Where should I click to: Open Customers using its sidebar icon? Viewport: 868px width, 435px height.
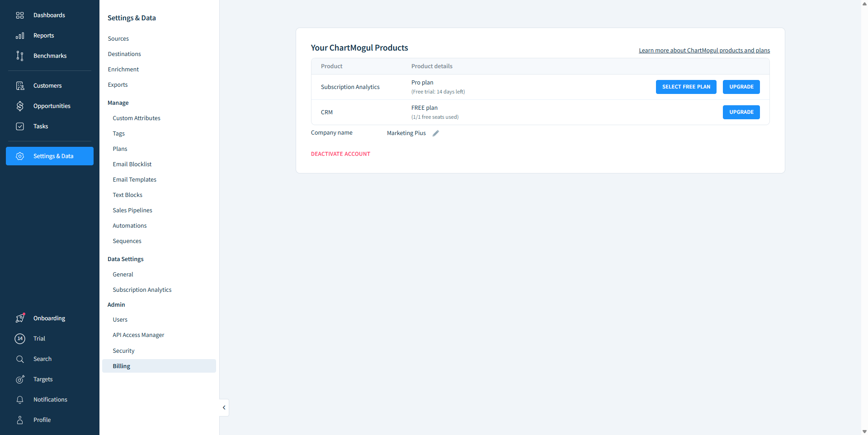(20, 86)
